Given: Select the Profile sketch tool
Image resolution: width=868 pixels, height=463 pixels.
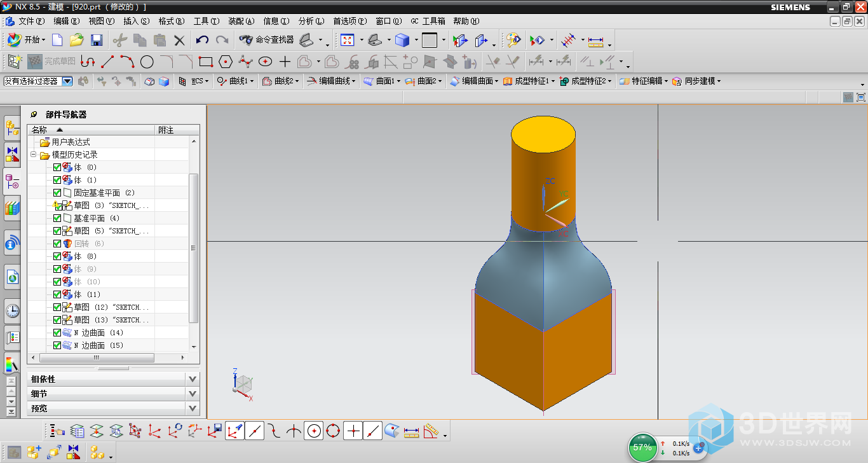Looking at the screenshot, I should (x=88, y=62).
